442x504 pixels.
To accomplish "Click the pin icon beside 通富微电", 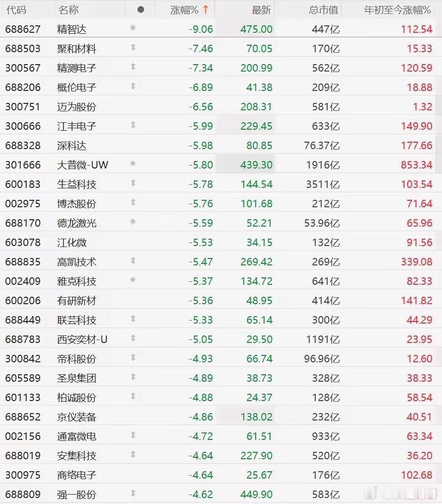I will tap(133, 435).
